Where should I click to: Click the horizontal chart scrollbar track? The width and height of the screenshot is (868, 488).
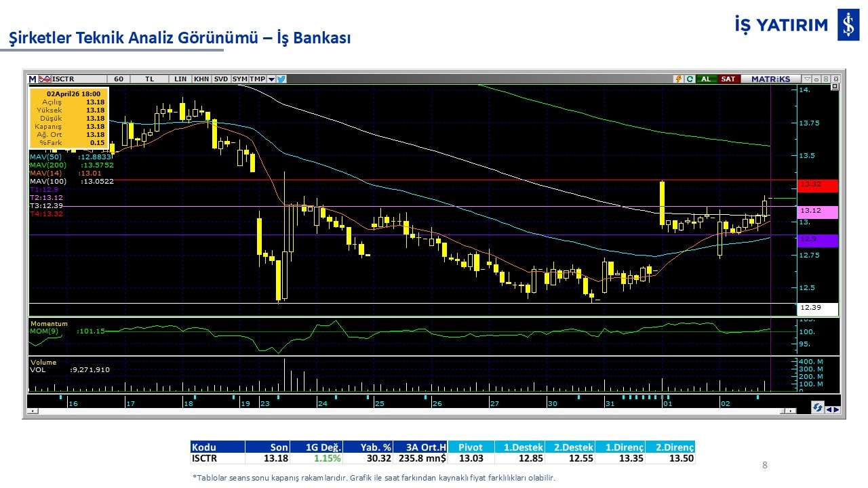coord(407,411)
